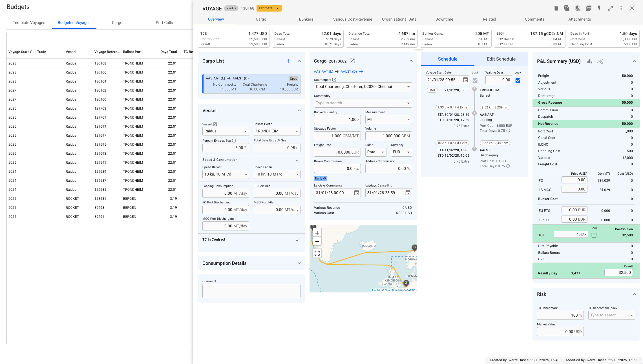This screenshot has width=643, height=364.
Task: Click the AASIAAT (L) port link
Action: tap(323, 72)
